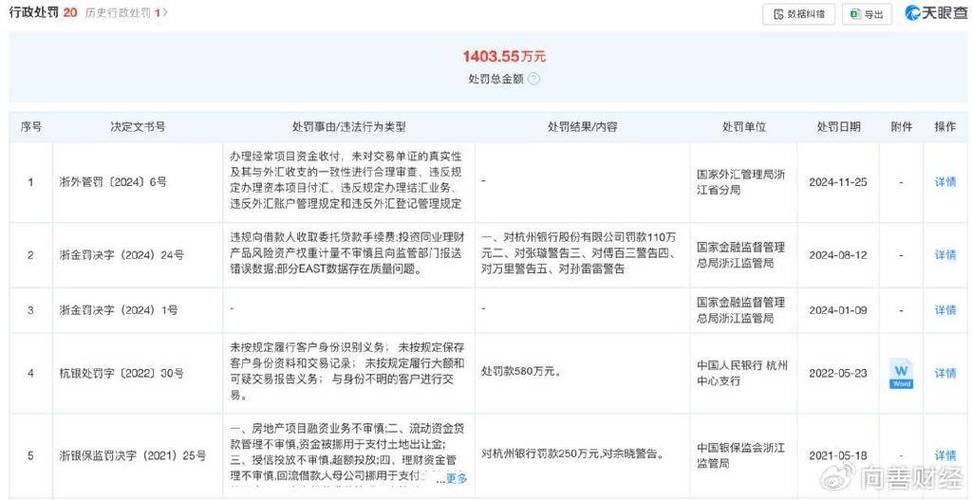This screenshot has height=500, width=972.
Task: Click the 决定文书号 column header
Action: pos(138,127)
